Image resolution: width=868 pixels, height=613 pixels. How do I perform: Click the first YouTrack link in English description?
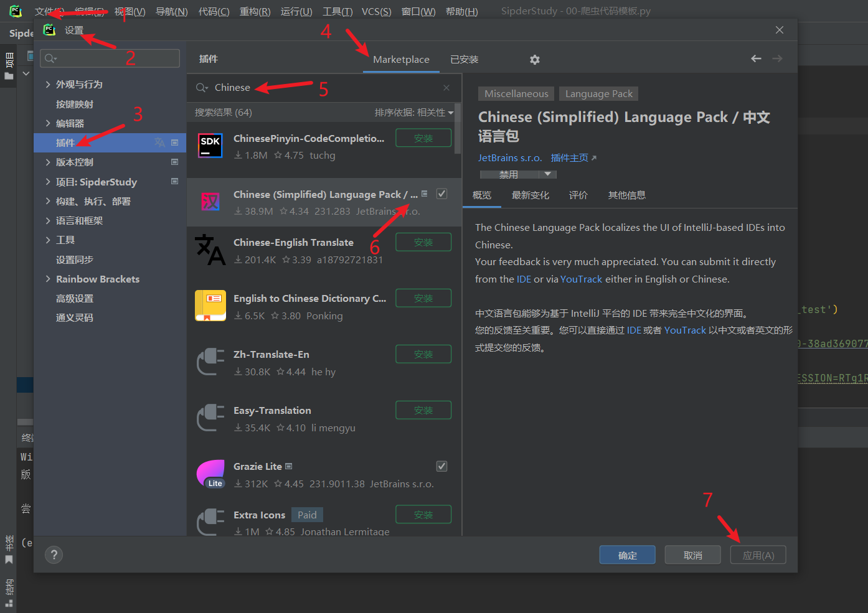click(x=581, y=279)
